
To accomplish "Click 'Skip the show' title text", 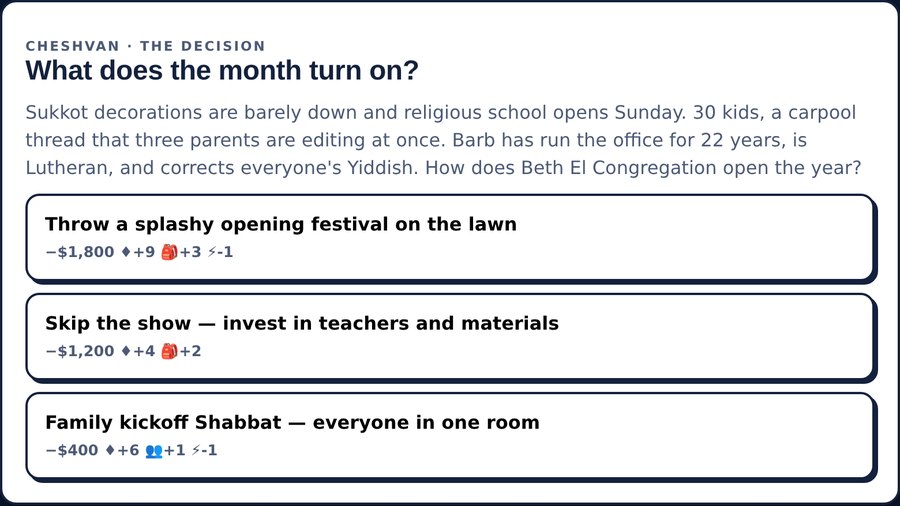I will point(118,324).
